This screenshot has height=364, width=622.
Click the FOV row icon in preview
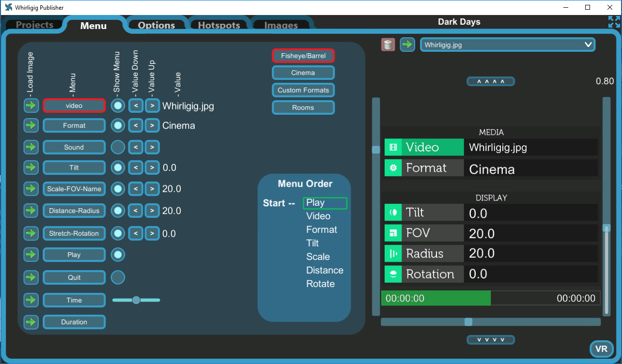pyautogui.click(x=393, y=233)
